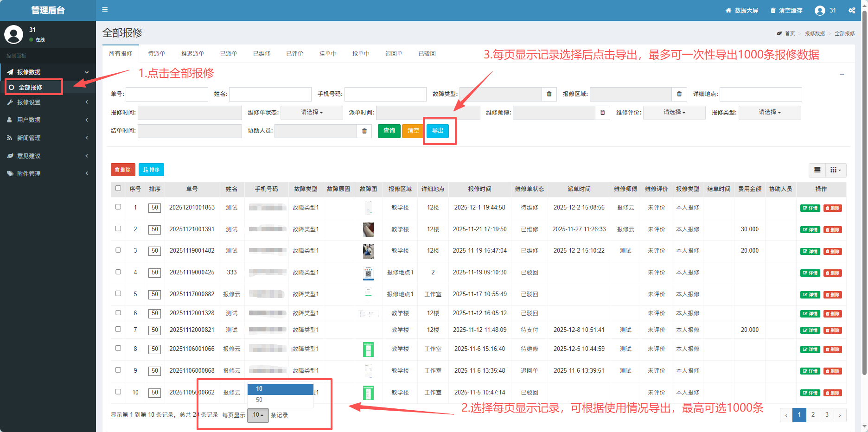Click the green 查询 search button

[389, 131]
